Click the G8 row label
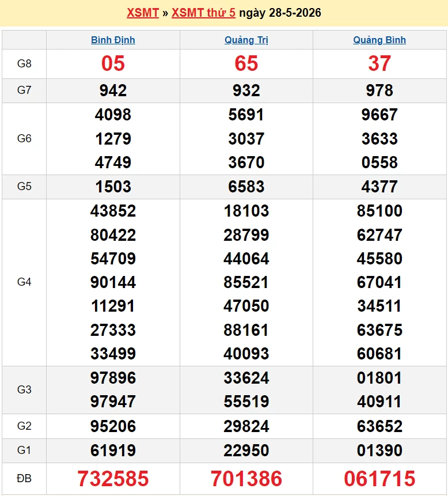Screen dimensions: 448x496 tap(24, 63)
